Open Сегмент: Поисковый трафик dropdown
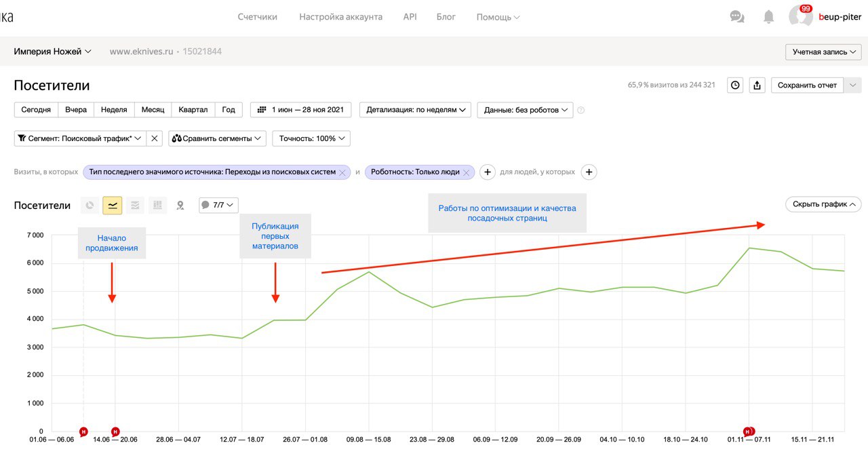This screenshot has width=868, height=462. pos(80,138)
